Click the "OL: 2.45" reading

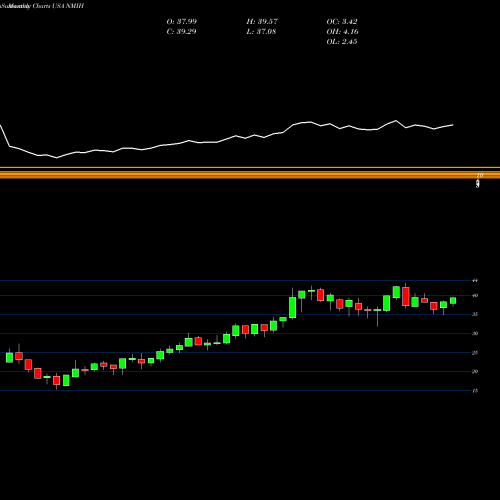[342, 41]
